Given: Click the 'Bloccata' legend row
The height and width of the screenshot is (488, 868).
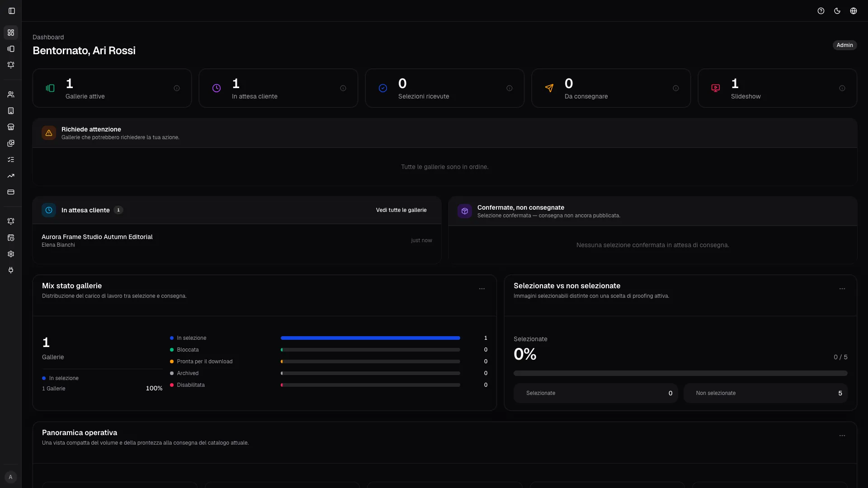Looking at the screenshot, I should 329,350.
